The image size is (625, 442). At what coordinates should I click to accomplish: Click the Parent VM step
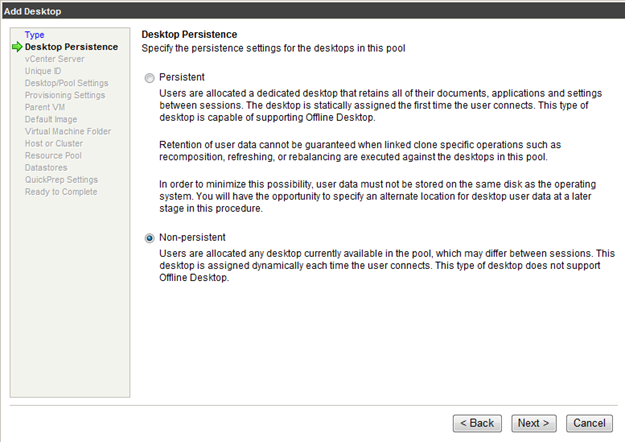[47, 107]
